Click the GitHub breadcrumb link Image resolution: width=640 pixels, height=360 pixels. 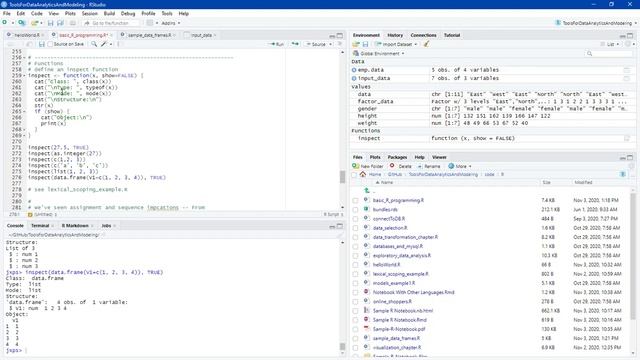[395, 174]
